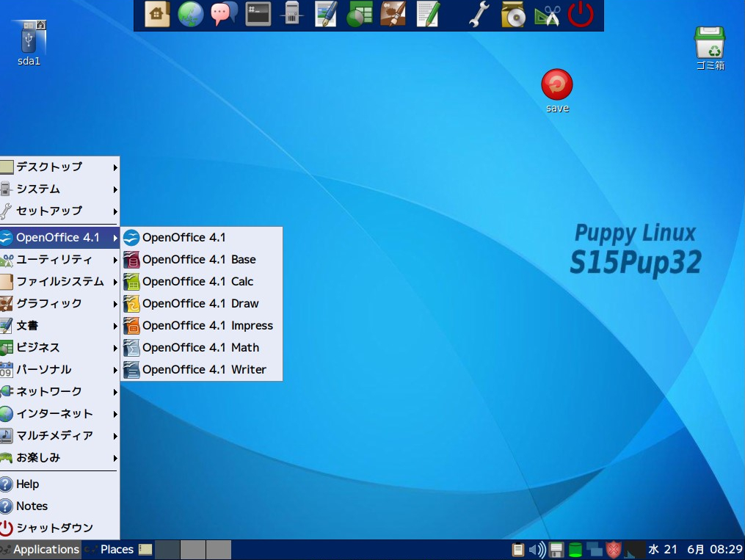Viewport: 745px width, 560px height.
Task: Expand the ネットワーク submenu
Action: click(59, 391)
